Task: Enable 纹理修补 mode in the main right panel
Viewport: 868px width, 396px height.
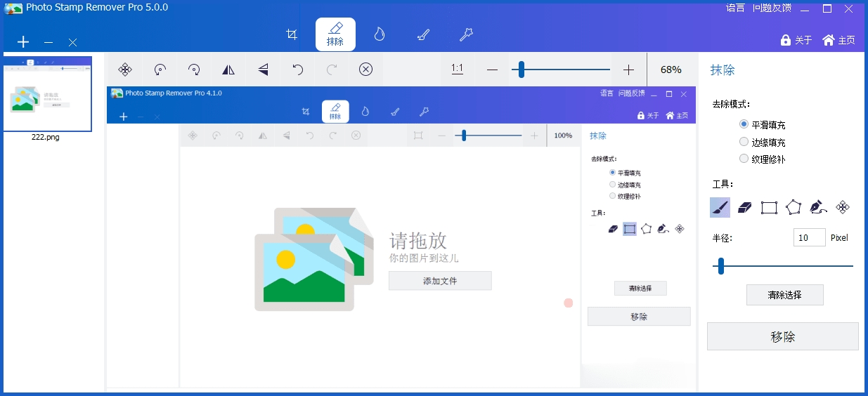Action: point(744,159)
